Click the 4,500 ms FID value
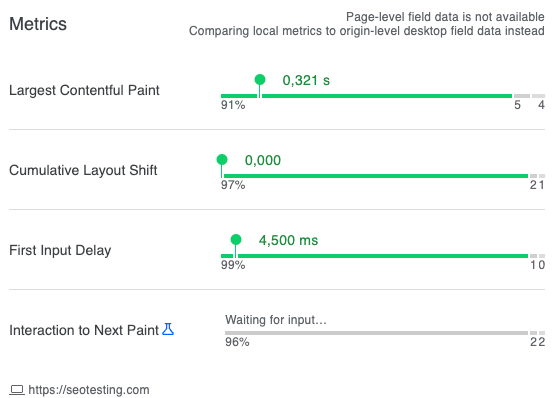This screenshot has width=554, height=398. pos(288,240)
